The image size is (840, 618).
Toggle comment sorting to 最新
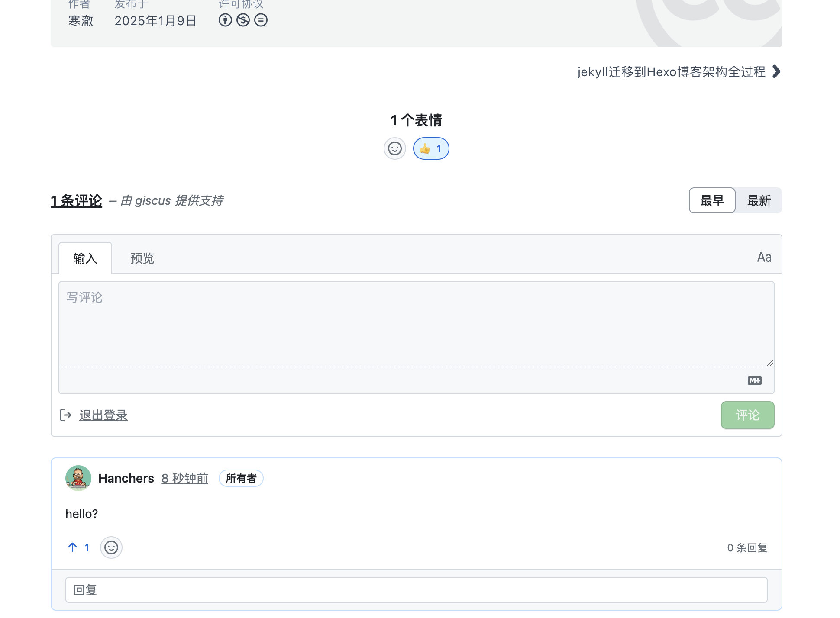[x=759, y=200]
